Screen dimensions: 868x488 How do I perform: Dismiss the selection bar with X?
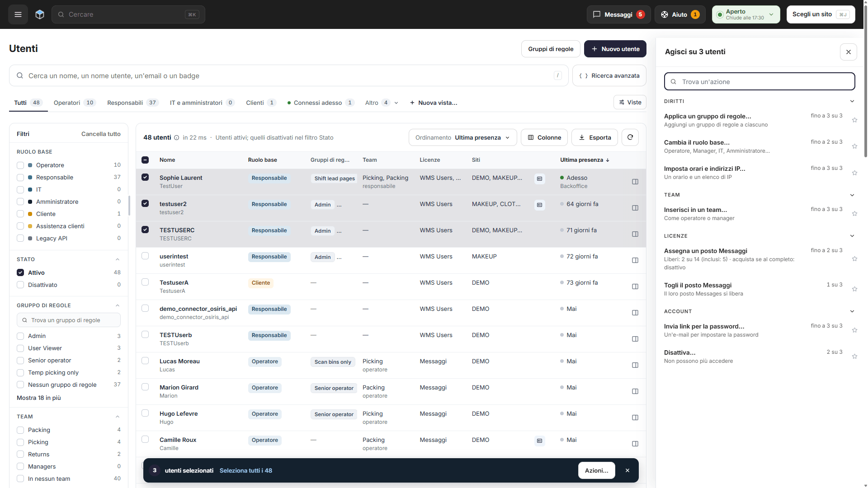[x=627, y=470]
